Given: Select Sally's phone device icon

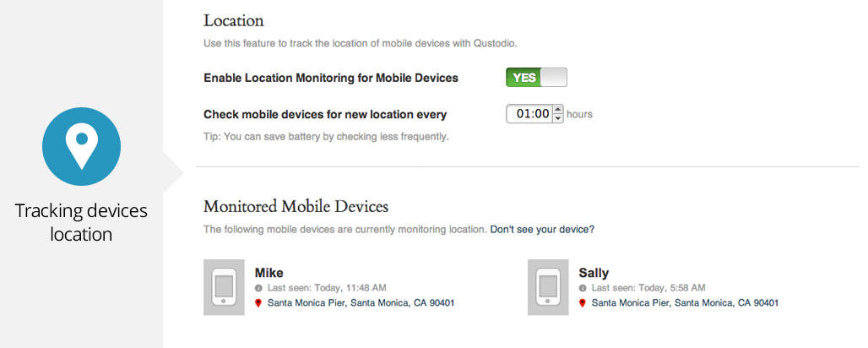Looking at the screenshot, I should [x=548, y=287].
